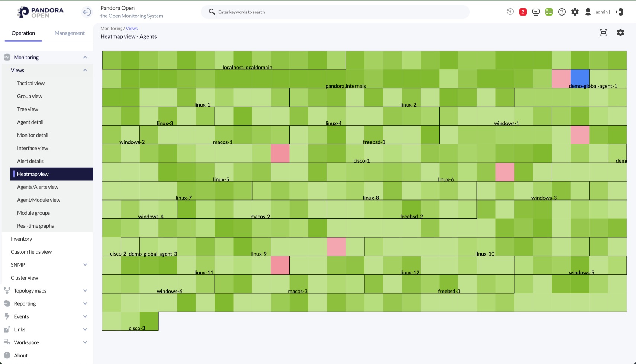Image resolution: width=636 pixels, height=364 pixels.
Task: Switch to the Management tab
Action: tap(70, 33)
